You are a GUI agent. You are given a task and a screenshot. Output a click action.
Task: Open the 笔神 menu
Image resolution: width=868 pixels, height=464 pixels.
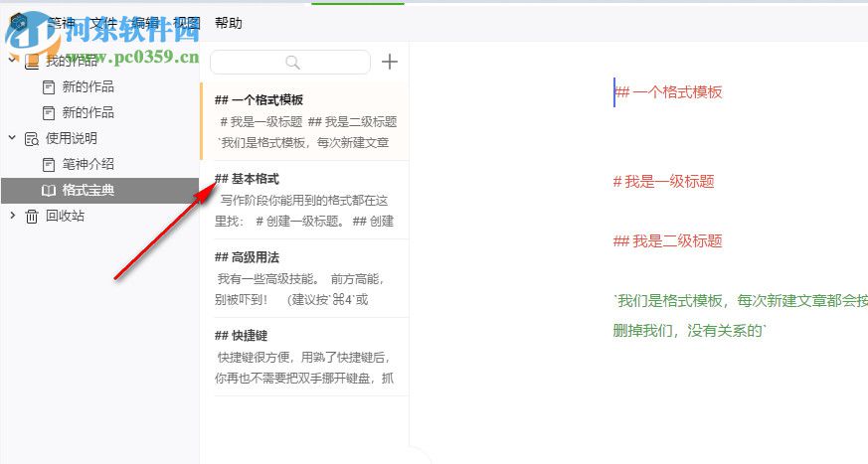[x=62, y=23]
